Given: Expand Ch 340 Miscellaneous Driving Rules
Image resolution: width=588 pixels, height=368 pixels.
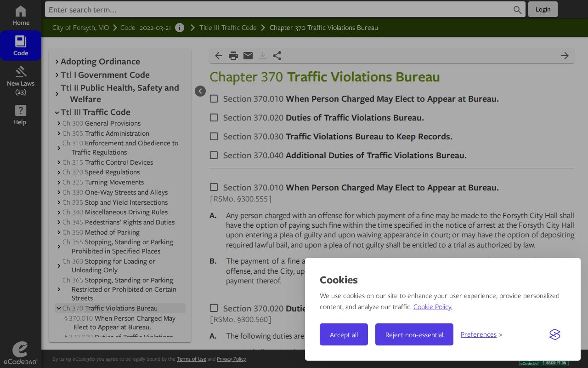Looking at the screenshot, I should pyautogui.click(x=59, y=213).
